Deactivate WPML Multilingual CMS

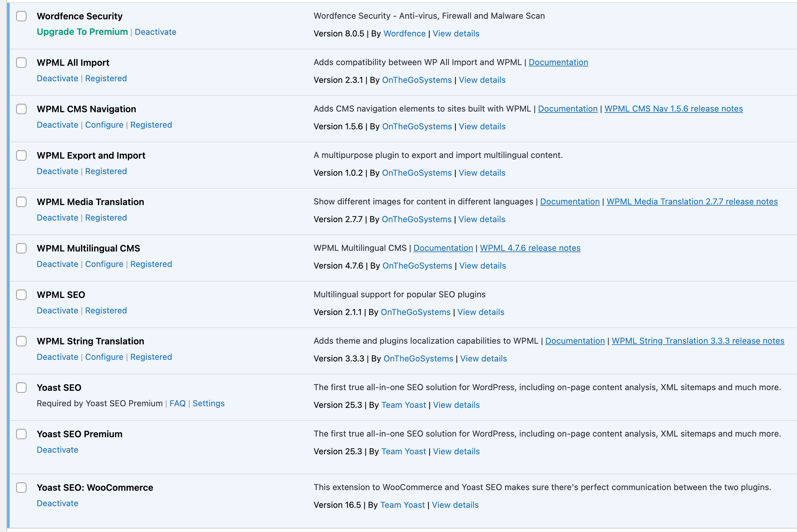57,264
